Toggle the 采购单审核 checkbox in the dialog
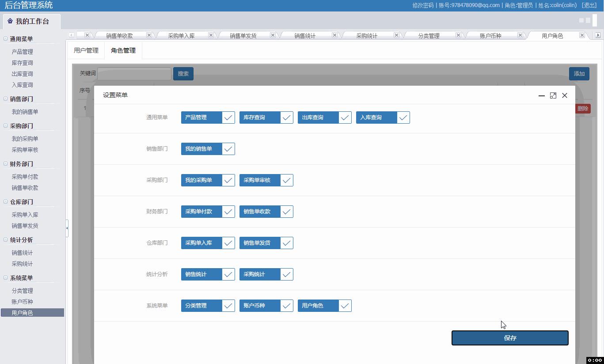The image size is (604, 364). (286, 180)
